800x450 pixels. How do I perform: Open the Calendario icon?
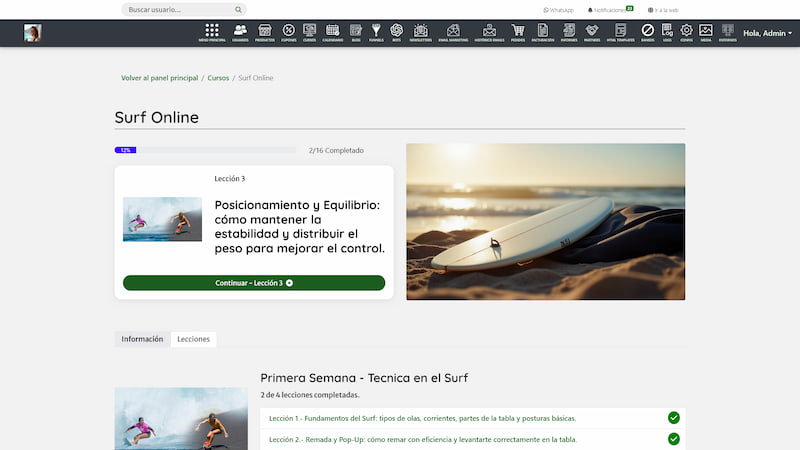[x=333, y=32]
